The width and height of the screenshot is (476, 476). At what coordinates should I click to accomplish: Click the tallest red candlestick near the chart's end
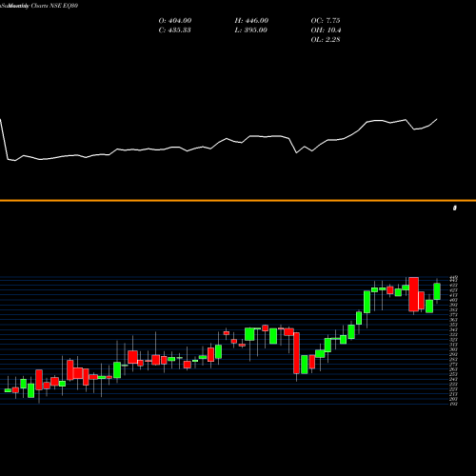tap(413, 294)
